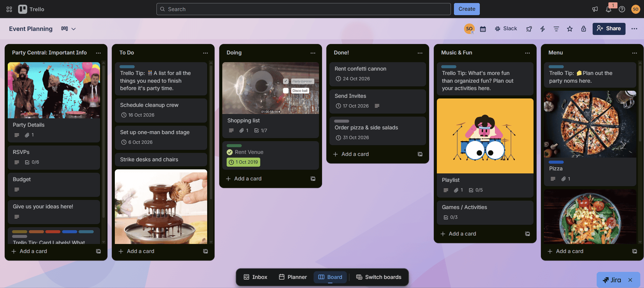Viewport: 644px width, 288px height.
Task: Click the blue label on Pizza card
Action: pos(556,162)
